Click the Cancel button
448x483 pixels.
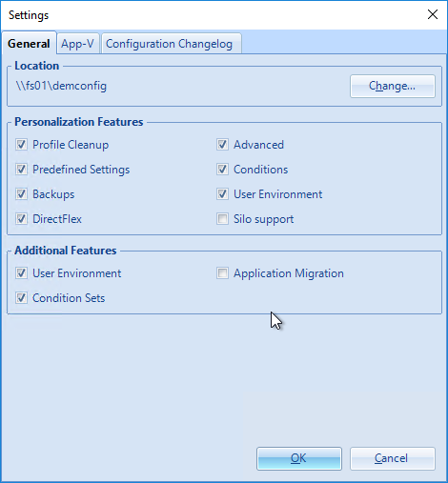pyautogui.click(x=393, y=458)
